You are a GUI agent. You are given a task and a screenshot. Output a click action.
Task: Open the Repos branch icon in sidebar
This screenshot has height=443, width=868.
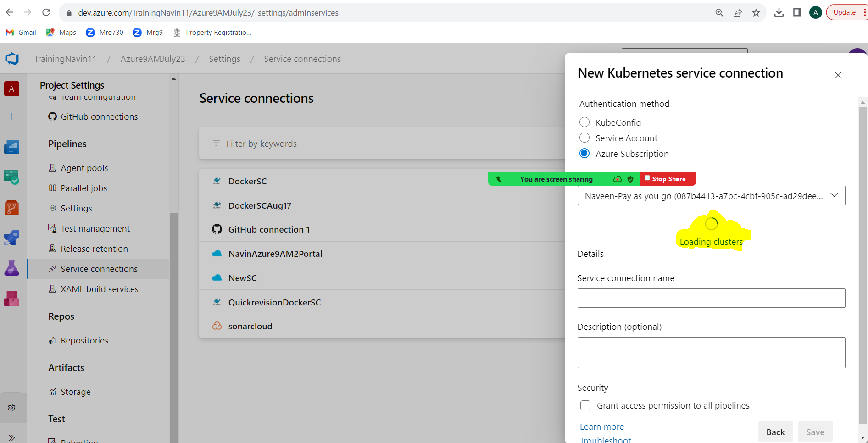tap(11, 207)
